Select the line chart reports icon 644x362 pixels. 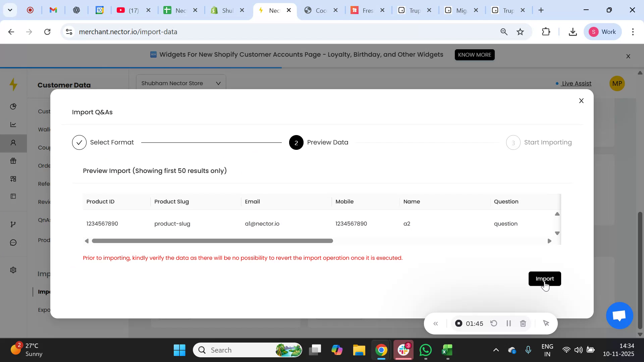13,124
